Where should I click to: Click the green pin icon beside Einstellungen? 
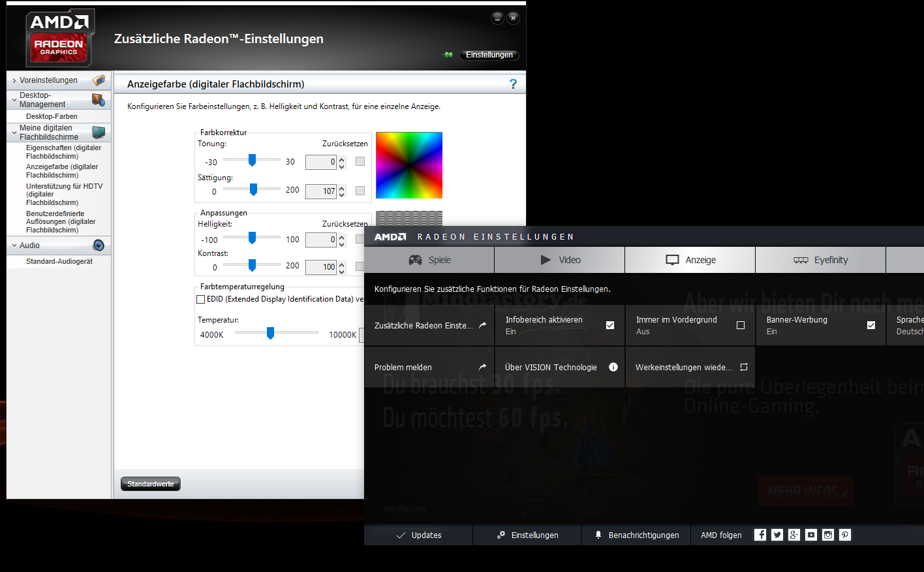[x=448, y=55]
